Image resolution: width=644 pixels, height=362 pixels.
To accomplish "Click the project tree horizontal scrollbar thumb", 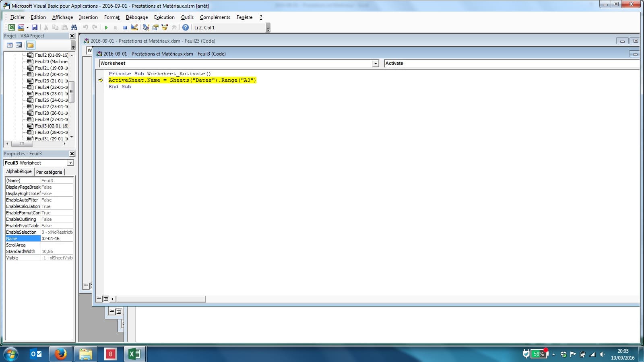I will point(22,144).
